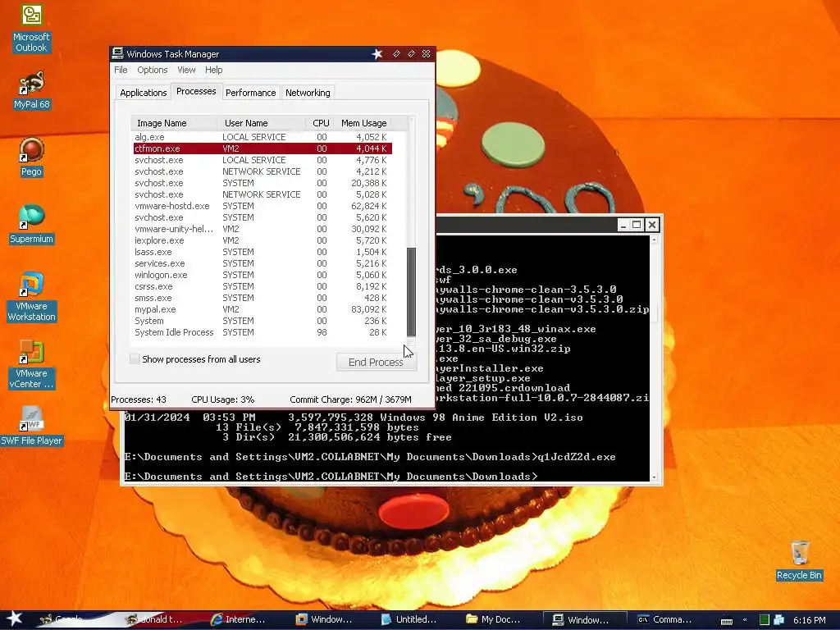Click the network computers tray icon
Screen dimensions: 840x630
point(779,620)
